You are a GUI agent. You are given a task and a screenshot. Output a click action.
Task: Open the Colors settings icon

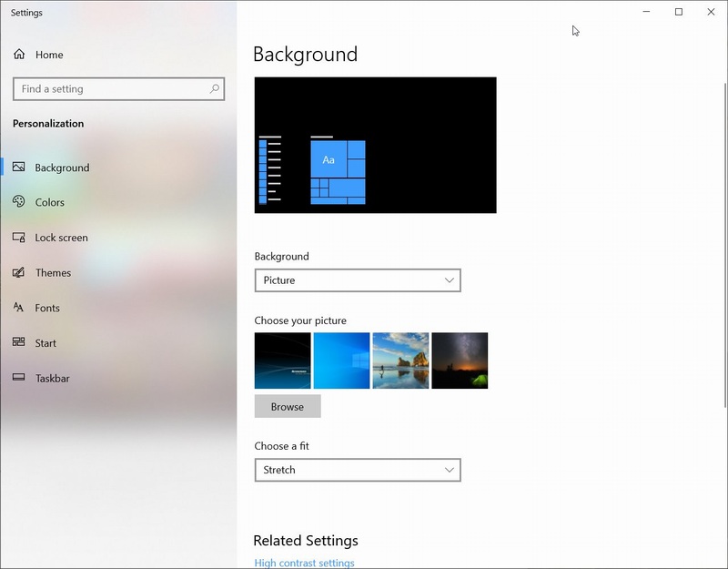click(19, 202)
